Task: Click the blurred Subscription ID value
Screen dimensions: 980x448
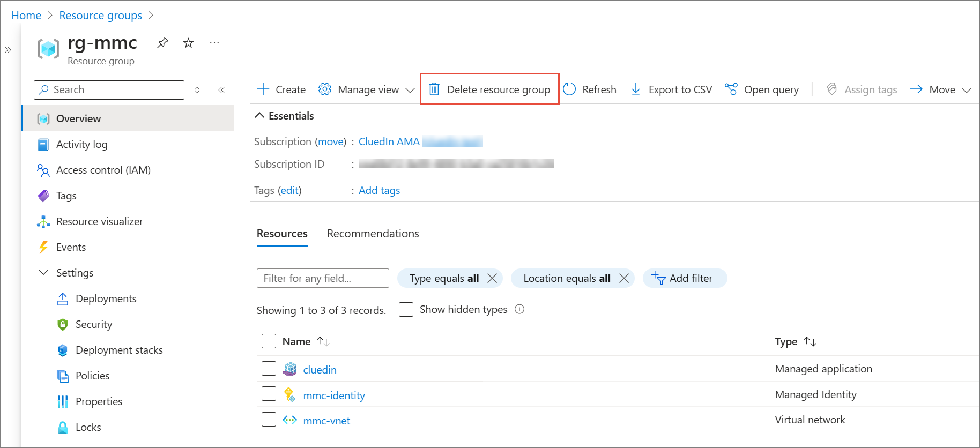Action: pos(456,164)
